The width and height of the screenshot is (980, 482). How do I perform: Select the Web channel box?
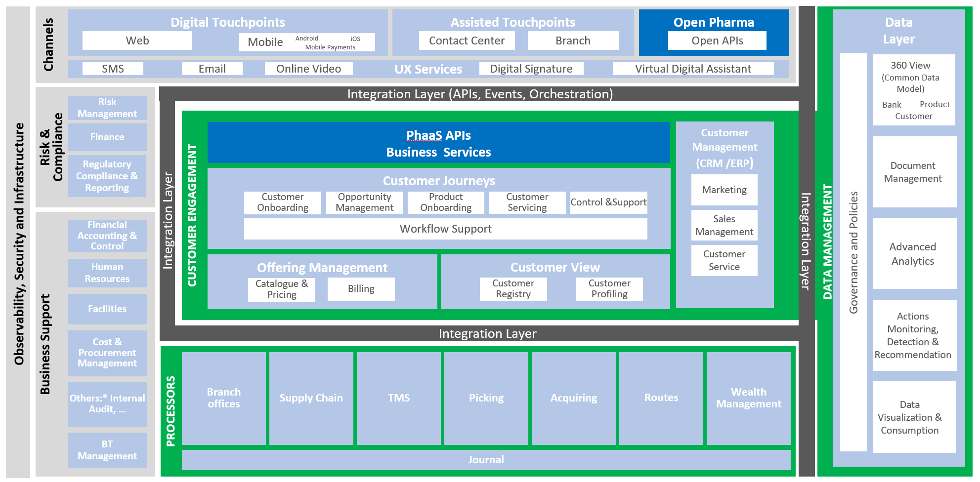137,40
